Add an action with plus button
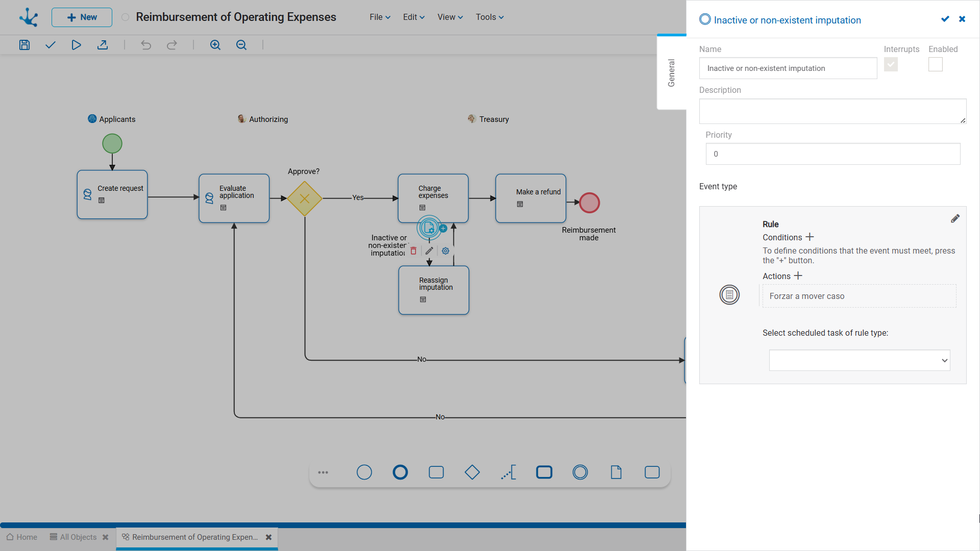This screenshot has width=980, height=551. pos(798,275)
